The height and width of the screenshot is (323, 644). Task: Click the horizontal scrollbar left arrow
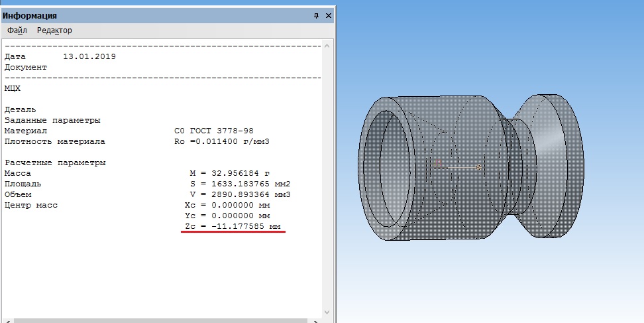coord(7,320)
